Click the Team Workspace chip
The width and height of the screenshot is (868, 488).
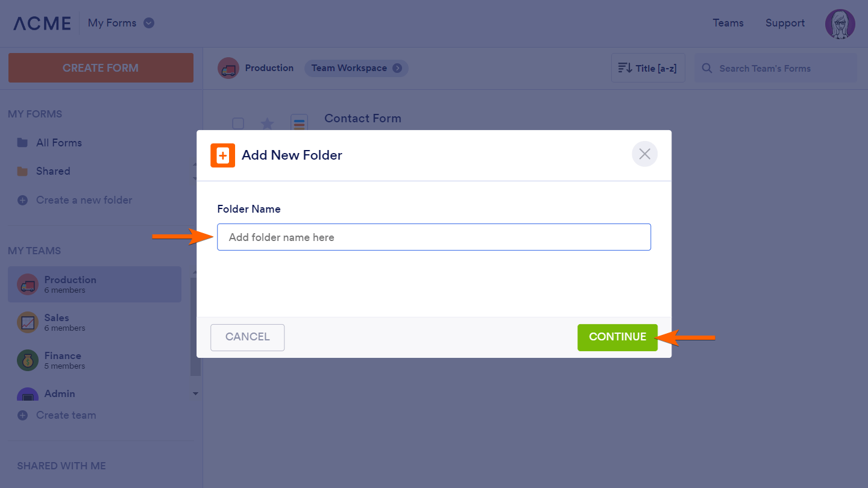[x=356, y=68]
